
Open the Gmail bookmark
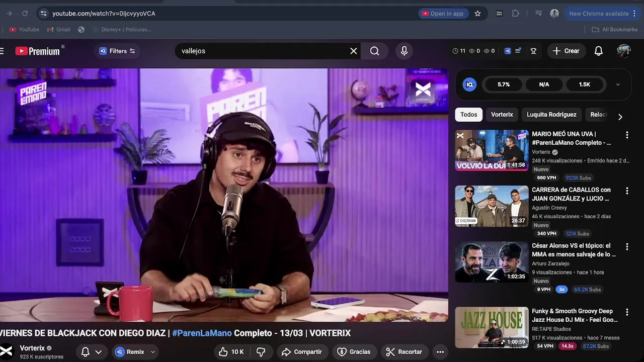tap(58, 30)
